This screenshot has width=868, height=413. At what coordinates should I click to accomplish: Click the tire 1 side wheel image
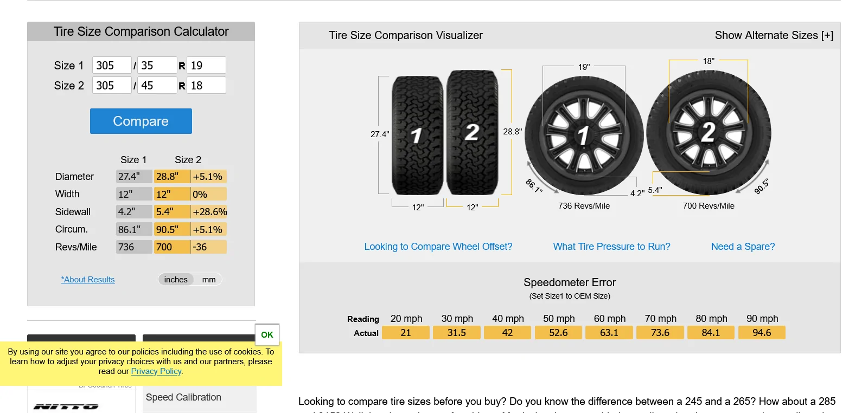click(x=584, y=135)
